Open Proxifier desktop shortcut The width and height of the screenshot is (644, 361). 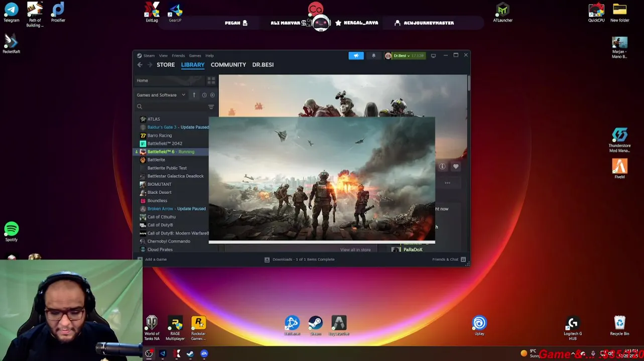(58, 12)
